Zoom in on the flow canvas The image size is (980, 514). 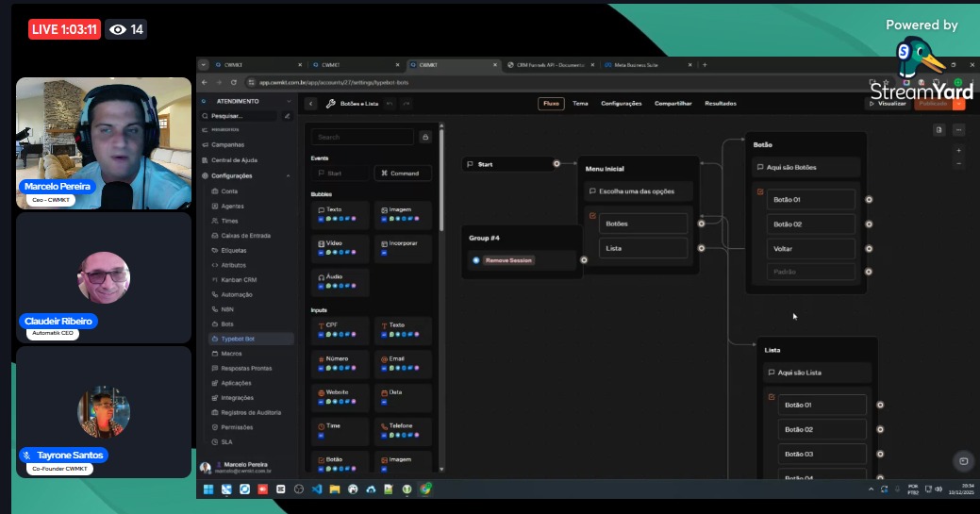click(958, 150)
